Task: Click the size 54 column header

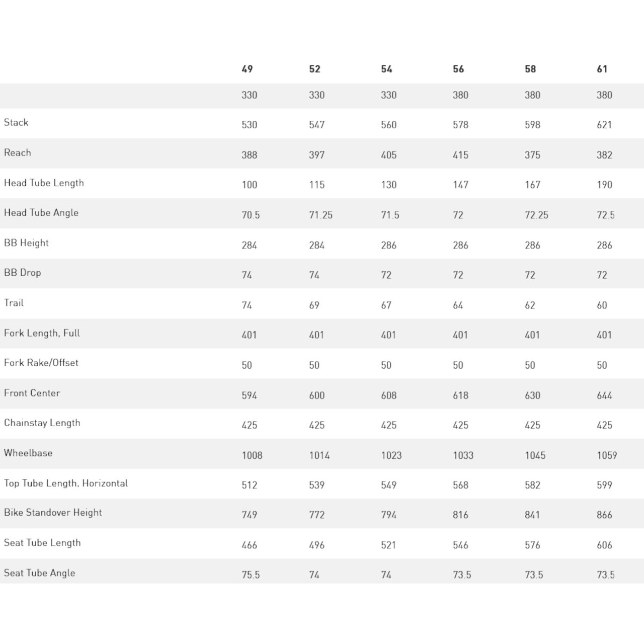Action: (x=386, y=69)
